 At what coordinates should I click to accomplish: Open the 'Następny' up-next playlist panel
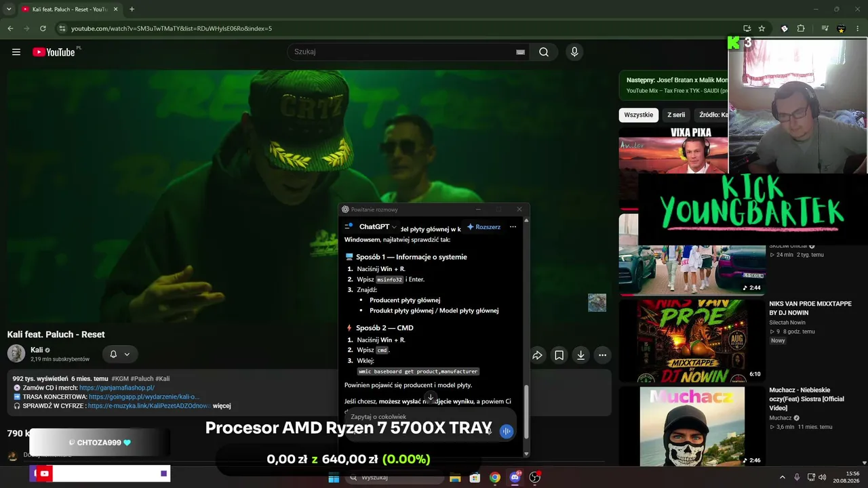pos(673,85)
